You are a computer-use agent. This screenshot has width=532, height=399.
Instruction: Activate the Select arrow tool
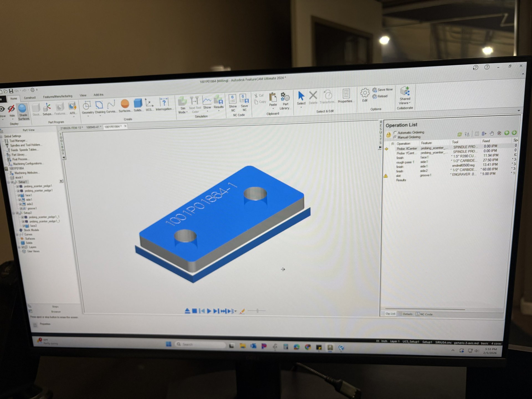coord(301,98)
